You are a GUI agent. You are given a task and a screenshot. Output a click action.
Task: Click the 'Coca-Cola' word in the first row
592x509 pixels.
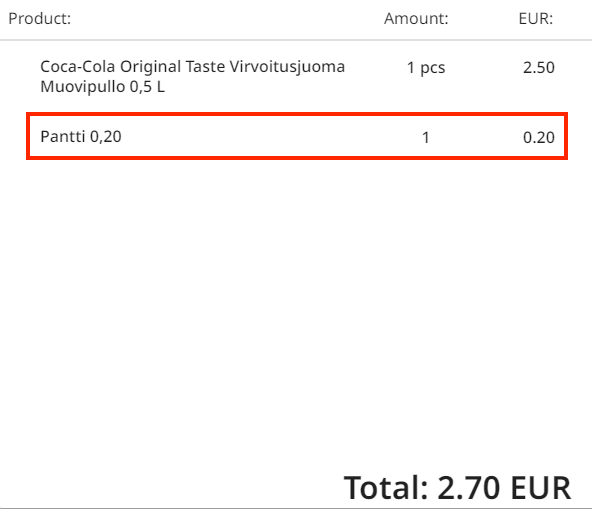pyautogui.click(x=77, y=67)
